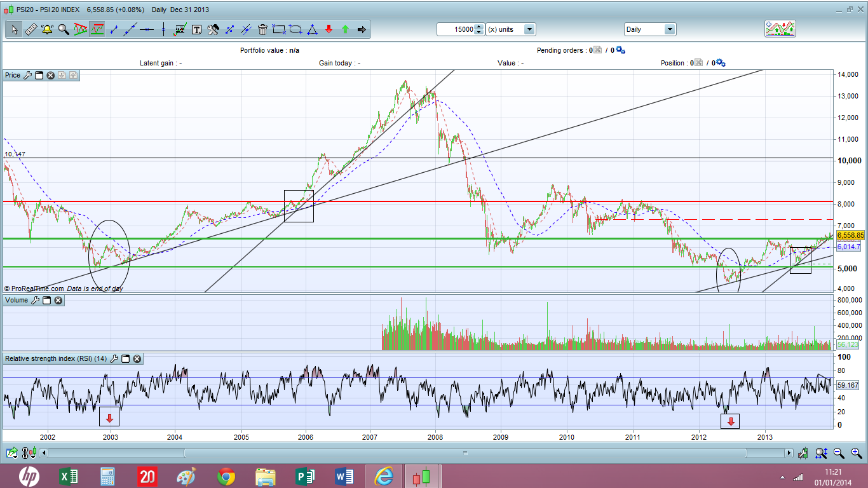Image resolution: width=868 pixels, height=488 pixels.
Task: Select the ruler measurement tool
Action: click(31, 29)
